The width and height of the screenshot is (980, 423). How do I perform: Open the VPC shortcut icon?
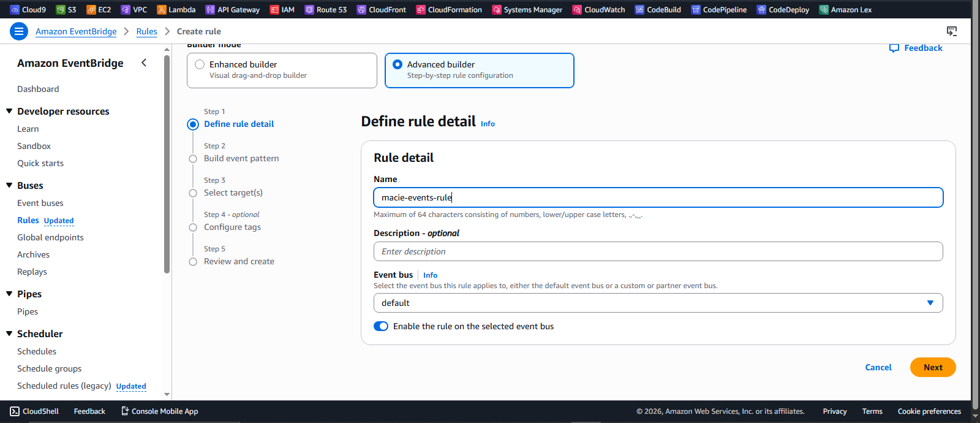click(126, 9)
